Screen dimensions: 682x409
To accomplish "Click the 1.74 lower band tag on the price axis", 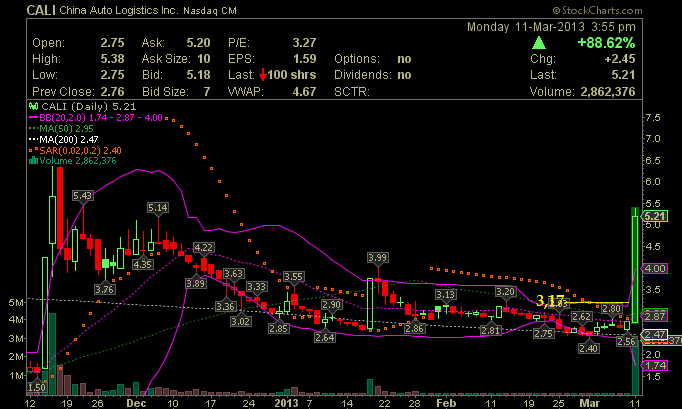I will (655, 365).
